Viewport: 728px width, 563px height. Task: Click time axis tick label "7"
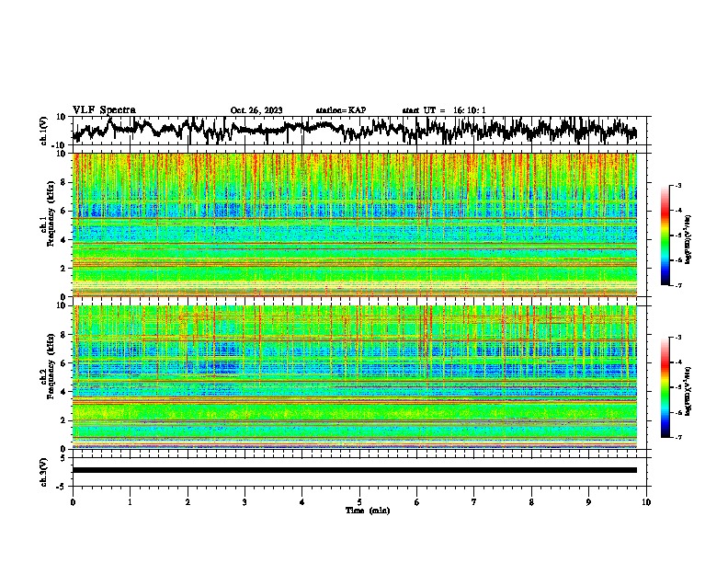(x=474, y=502)
